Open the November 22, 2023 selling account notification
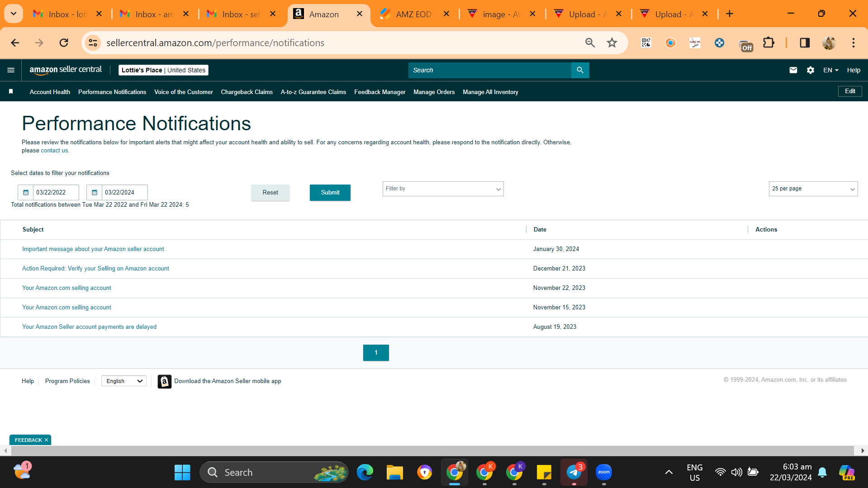 (x=66, y=288)
